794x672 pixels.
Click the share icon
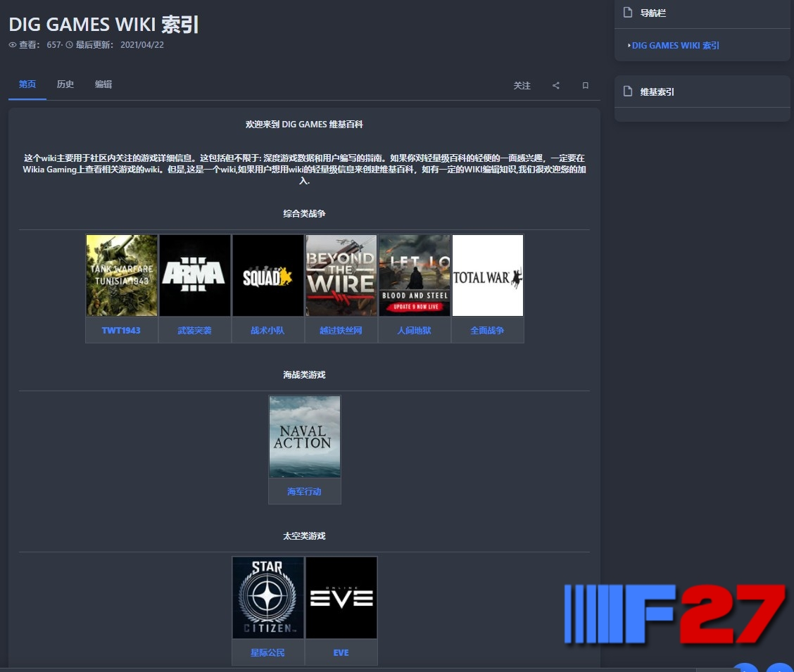pos(556,86)
